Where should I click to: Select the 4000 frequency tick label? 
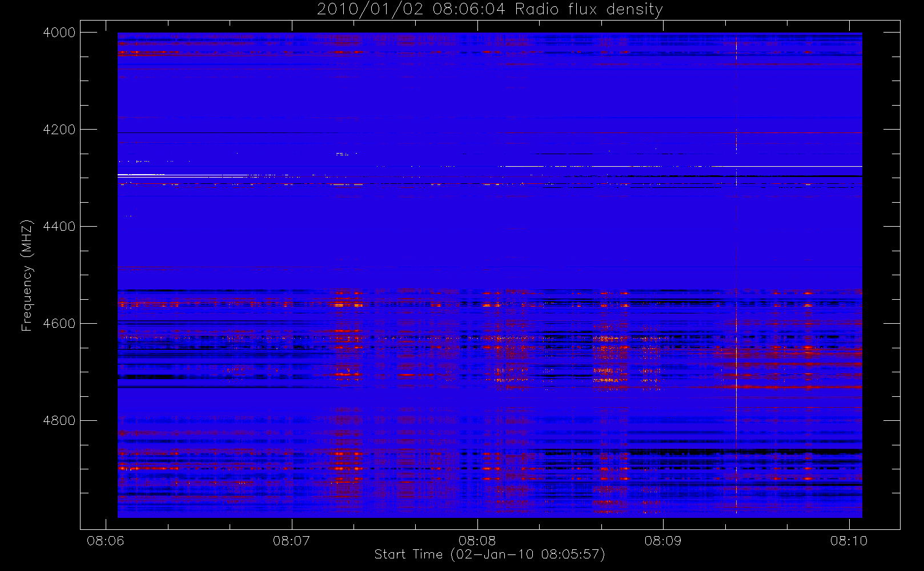[59, 33]
